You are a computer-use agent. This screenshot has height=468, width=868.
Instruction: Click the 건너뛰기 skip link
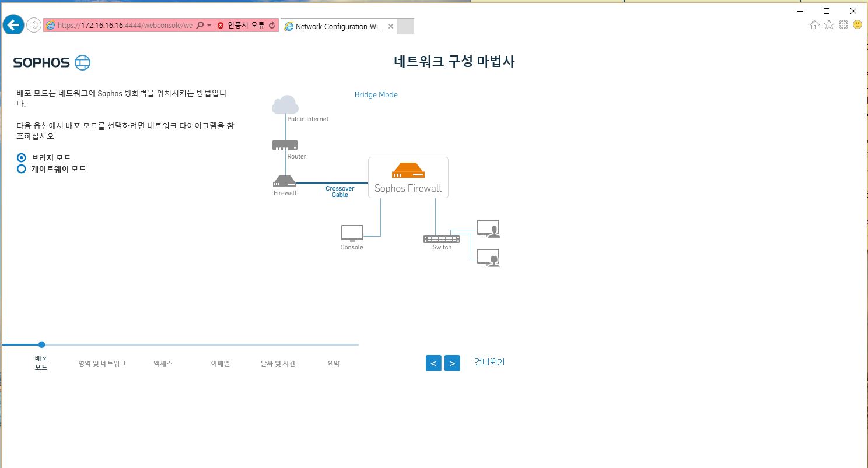pos(490,362)
